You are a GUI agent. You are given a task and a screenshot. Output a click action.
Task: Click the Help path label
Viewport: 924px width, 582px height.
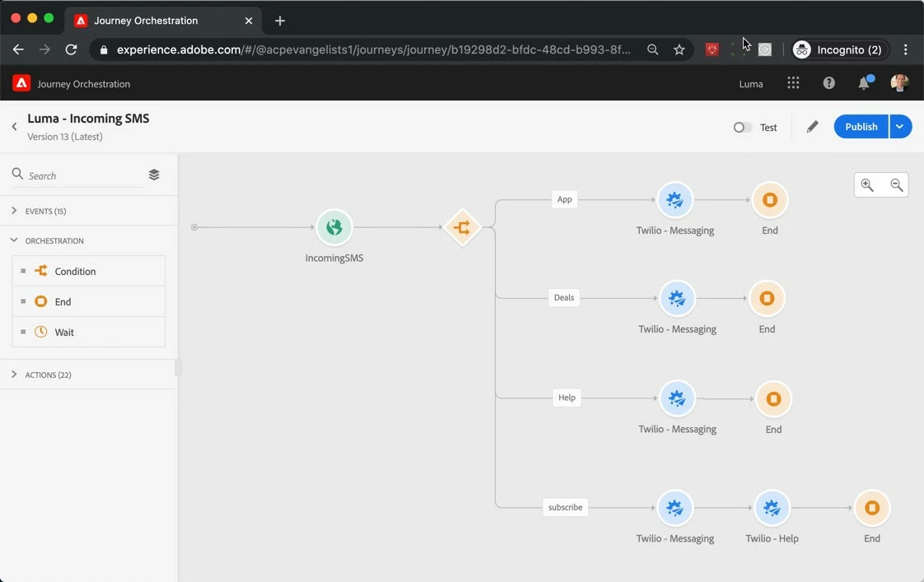click(x=567, y=398)
